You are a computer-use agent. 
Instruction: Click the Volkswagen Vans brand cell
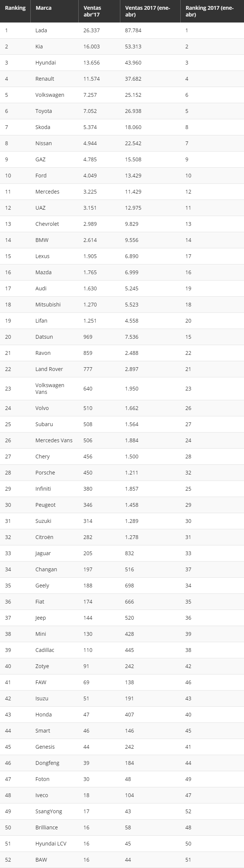50,389
